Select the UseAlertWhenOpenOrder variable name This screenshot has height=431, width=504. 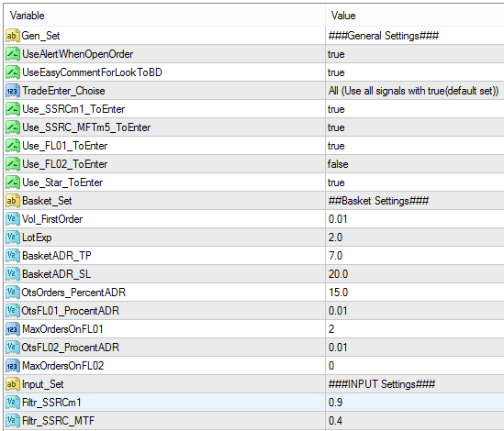(x=77, y=54)
